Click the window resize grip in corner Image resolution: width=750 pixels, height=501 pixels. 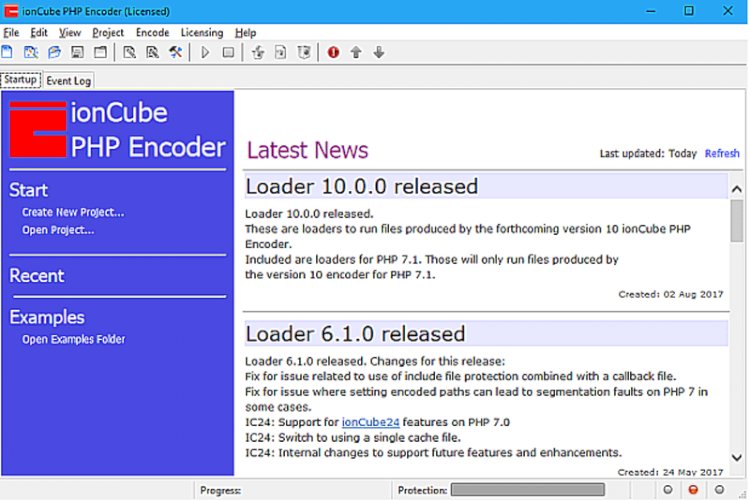[x=743, y=494]
